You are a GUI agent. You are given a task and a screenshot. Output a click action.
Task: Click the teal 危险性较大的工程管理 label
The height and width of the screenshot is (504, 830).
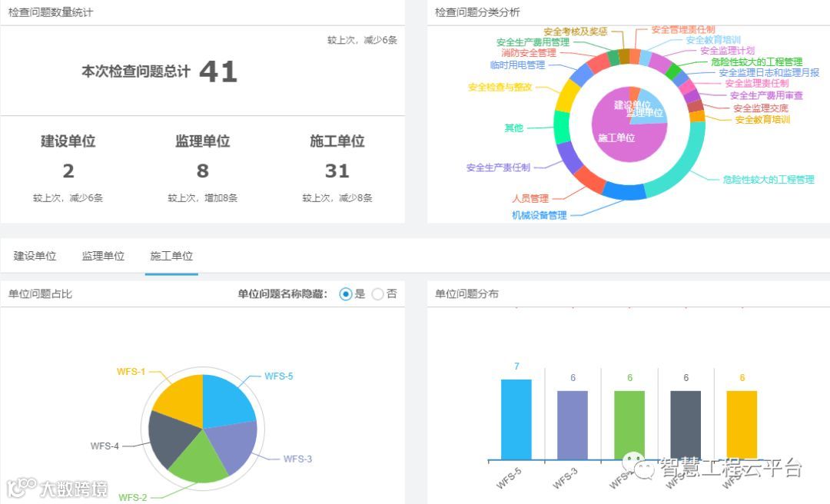point(769,180)
